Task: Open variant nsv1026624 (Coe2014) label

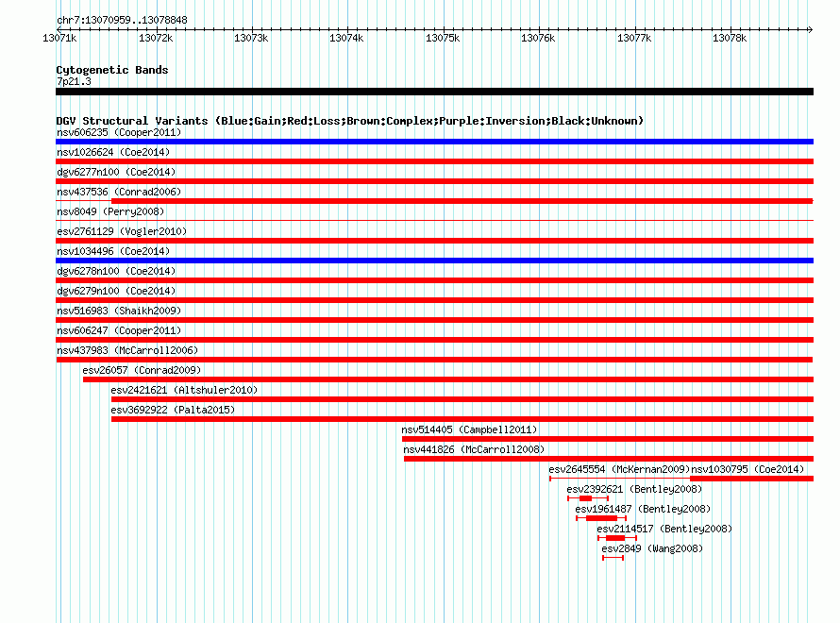Action: tap(113, 152)
